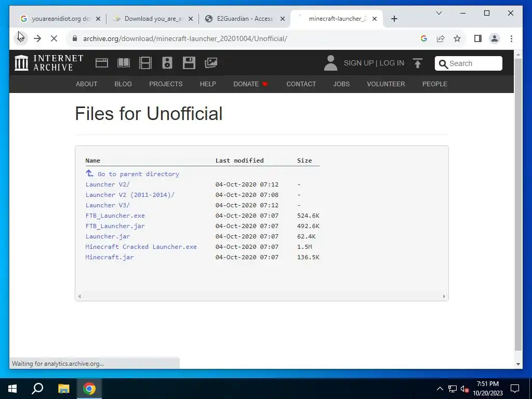Close the minecraft-launcher tab
532x399 pixels.
click(x=375, y=19)
